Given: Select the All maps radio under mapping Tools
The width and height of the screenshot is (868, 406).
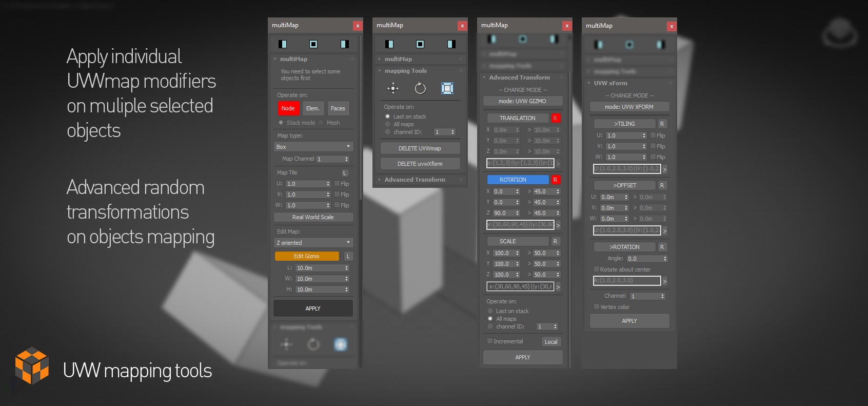Looking at the screenshot, I should [388, 124].
